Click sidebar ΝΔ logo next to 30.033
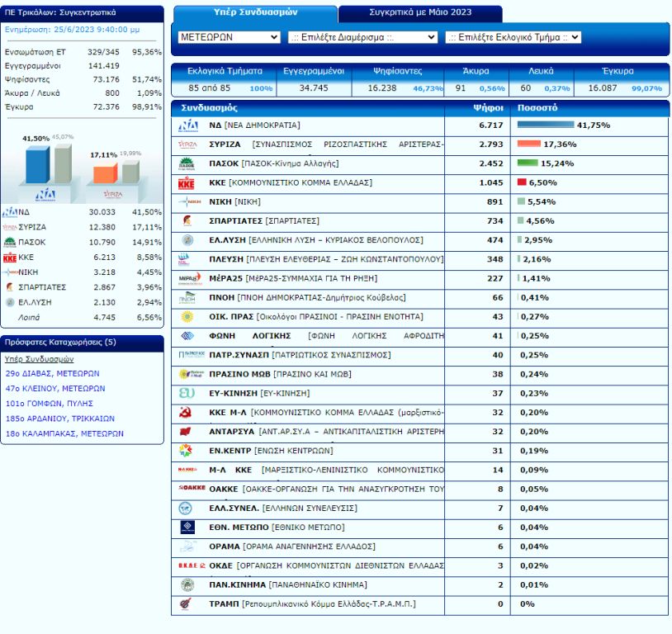672x634 pixels. [9, 212]
